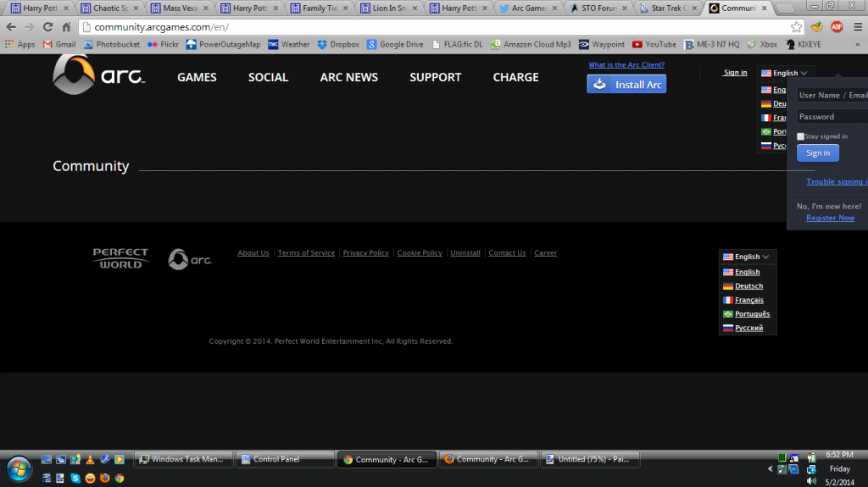Show hidden system tray icons

(x=770, y=468)
